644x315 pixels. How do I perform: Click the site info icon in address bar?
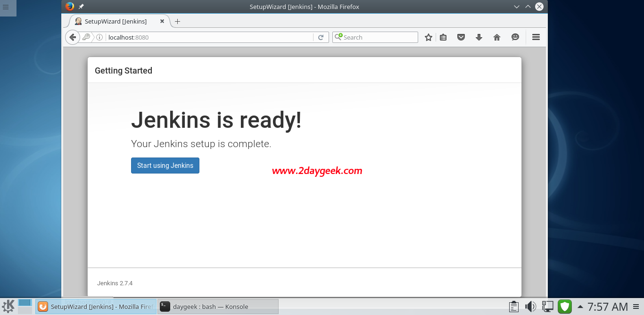tap(99, 37)
